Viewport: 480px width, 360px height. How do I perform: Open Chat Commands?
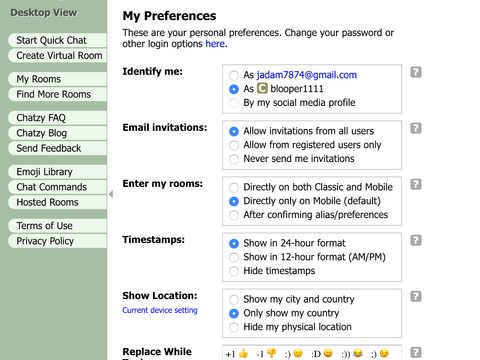click(x=57, y=187)
